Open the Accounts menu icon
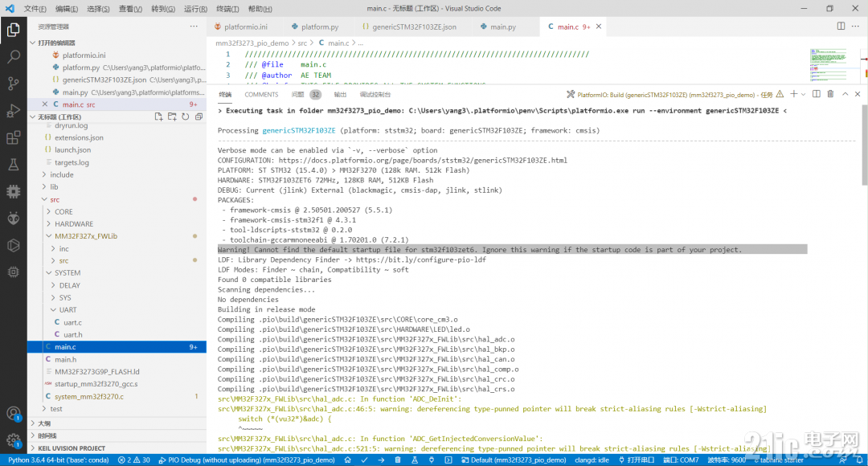The height and width of the screenshot is (466, 868). pyautogui.click(x=14, y=414)
